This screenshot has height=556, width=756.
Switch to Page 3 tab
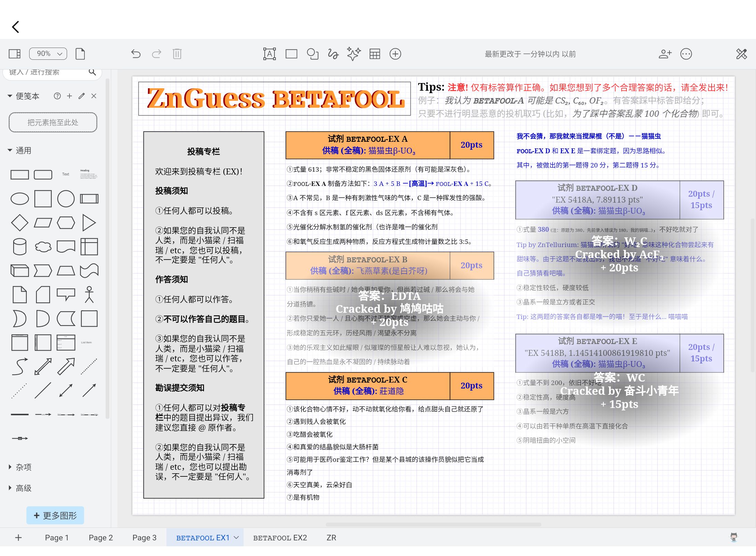click(145, 538)
